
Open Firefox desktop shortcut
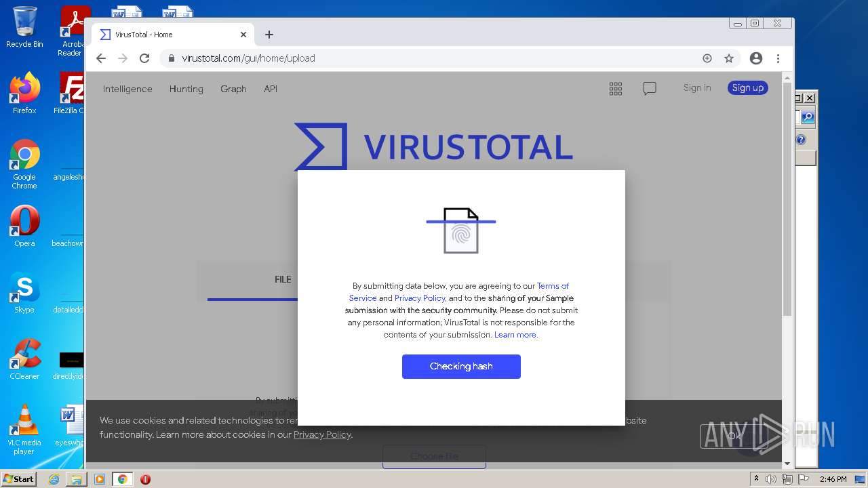coord(24,94)
